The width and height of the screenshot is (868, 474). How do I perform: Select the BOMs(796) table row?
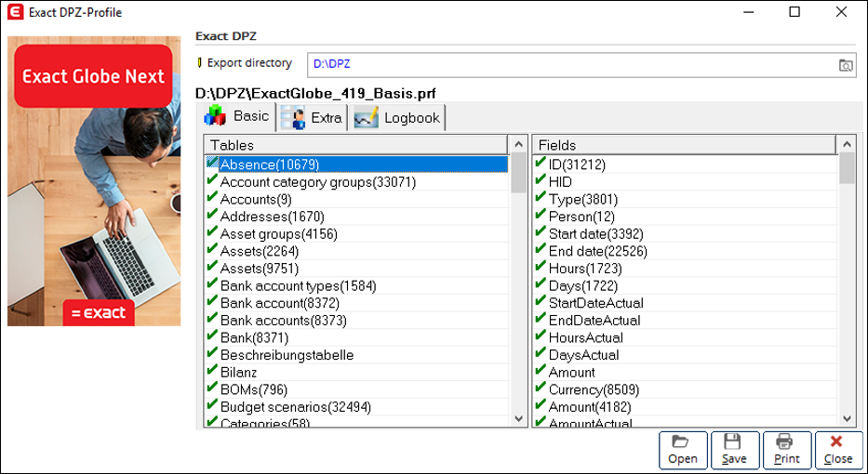[356, 389]
